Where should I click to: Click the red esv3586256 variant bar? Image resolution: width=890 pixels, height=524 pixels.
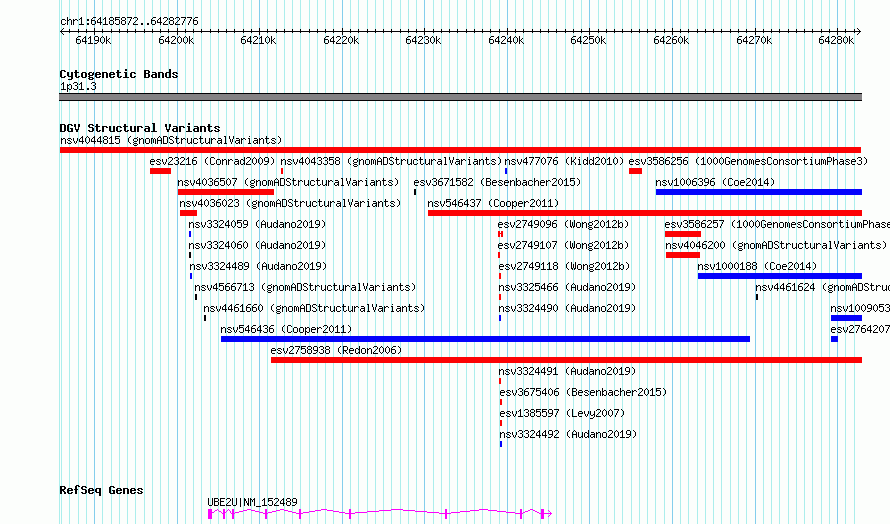635,171
